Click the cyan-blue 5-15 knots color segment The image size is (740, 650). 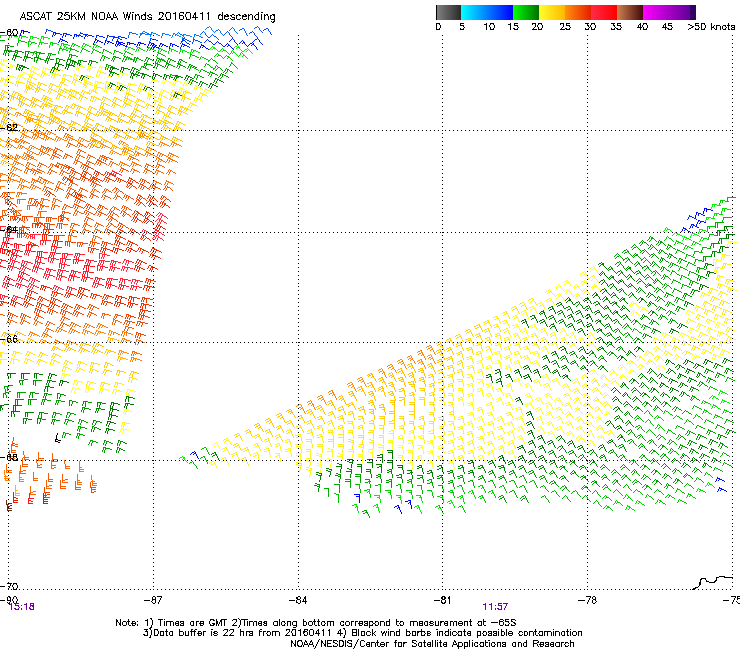[x=487, y=12]
